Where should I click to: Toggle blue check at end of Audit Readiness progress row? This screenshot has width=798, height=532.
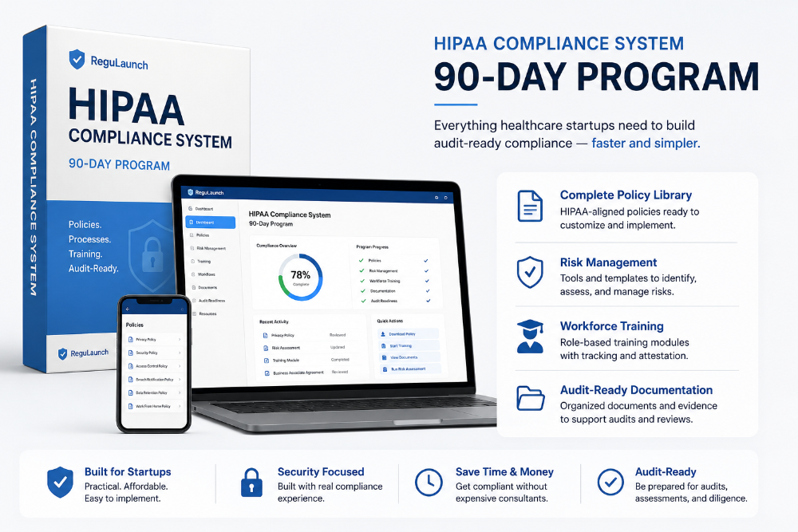click(x=428, y=301)
